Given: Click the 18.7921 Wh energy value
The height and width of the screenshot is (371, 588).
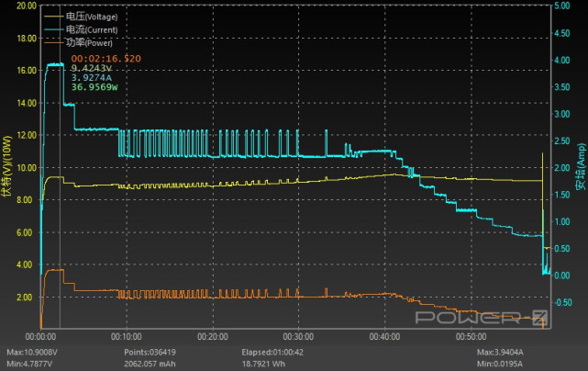Looking at the screenshot, I should (x=263, y=364).
